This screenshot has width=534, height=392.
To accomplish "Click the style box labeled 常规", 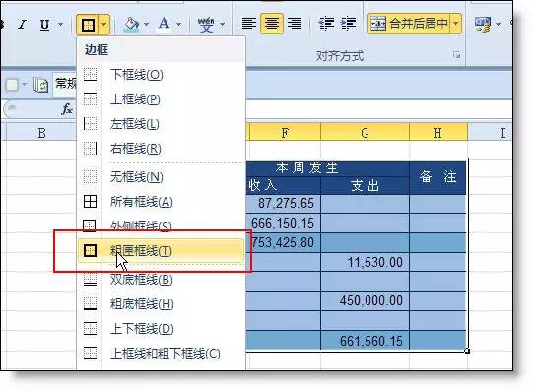I will click(x=65, y=84).
